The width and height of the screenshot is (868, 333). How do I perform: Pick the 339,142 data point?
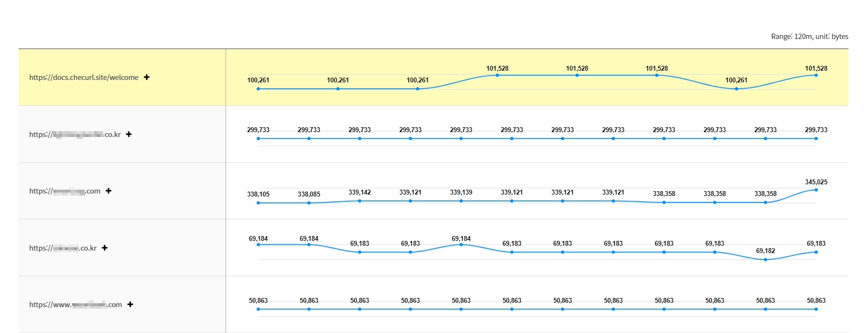[x=360, y=201]
